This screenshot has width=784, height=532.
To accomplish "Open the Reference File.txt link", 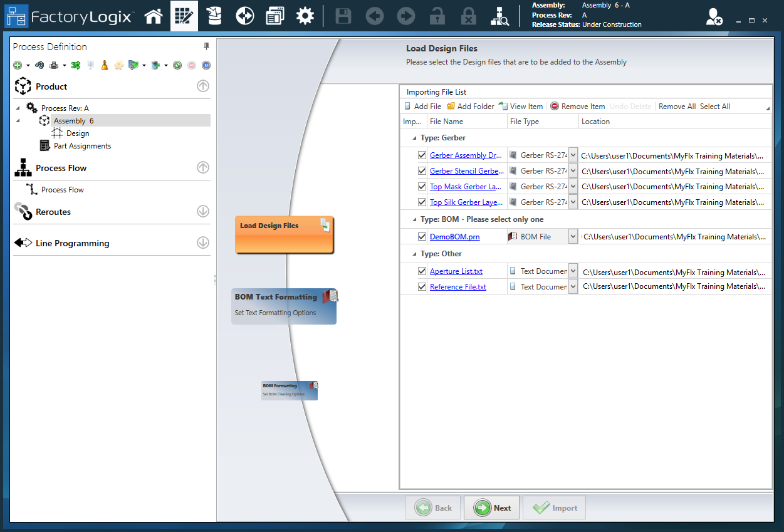I will pyautogui.click(x=458, y=286).
